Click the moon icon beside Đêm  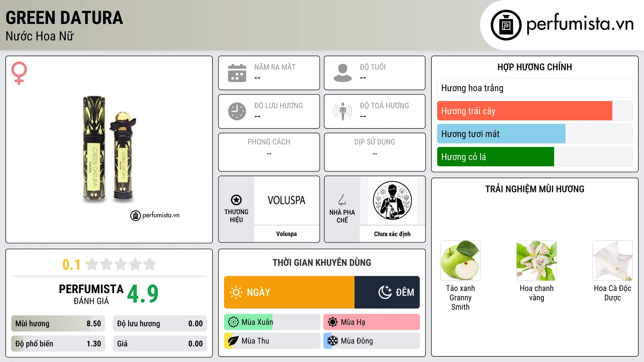click(x=385, y=292)
